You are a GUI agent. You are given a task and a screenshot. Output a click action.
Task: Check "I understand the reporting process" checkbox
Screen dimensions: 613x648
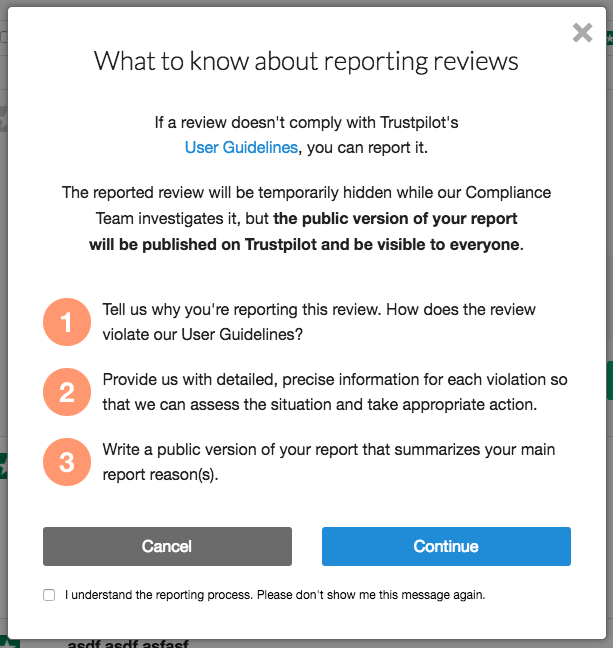pyautogui.click(x=49, y=595)
